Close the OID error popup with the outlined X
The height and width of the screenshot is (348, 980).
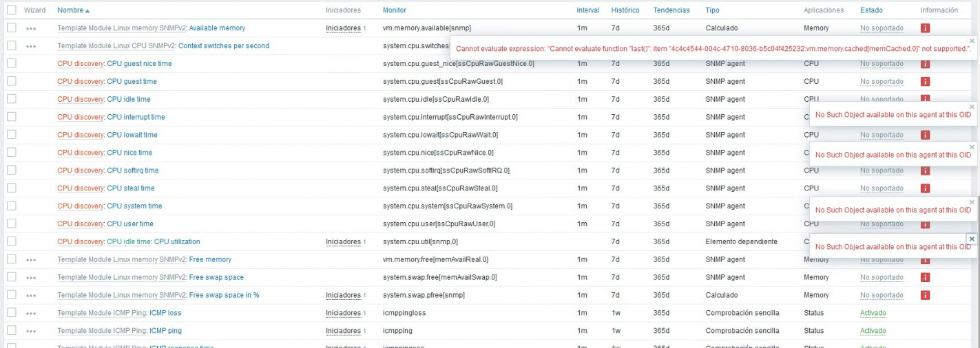pos(972,239)
